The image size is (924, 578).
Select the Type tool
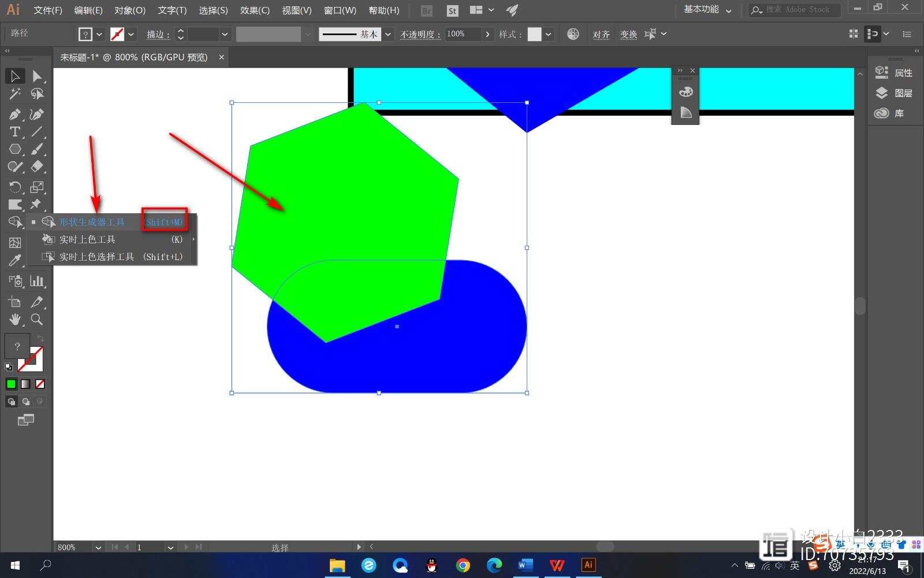(x=15, y=132)
